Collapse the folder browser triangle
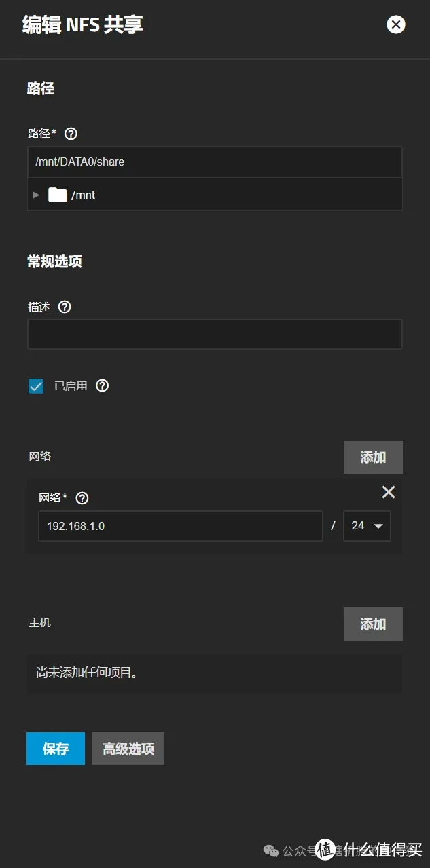This screenshot has width=430, height=868. coord(35,195)
